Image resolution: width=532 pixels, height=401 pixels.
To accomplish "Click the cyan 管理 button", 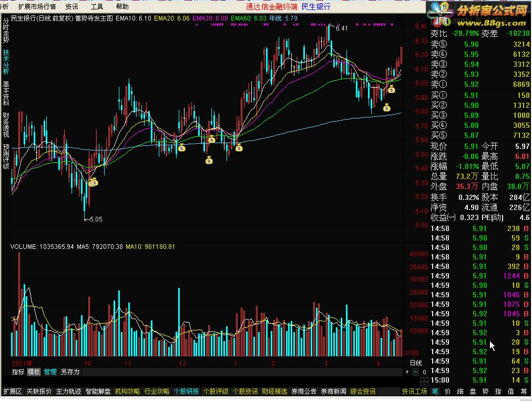I will (50, 372).
